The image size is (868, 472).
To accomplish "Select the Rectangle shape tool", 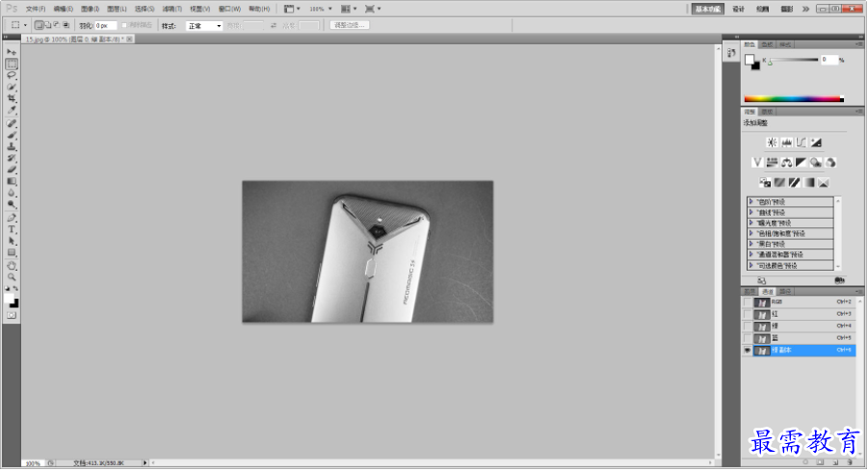I will tap(11, 253).
